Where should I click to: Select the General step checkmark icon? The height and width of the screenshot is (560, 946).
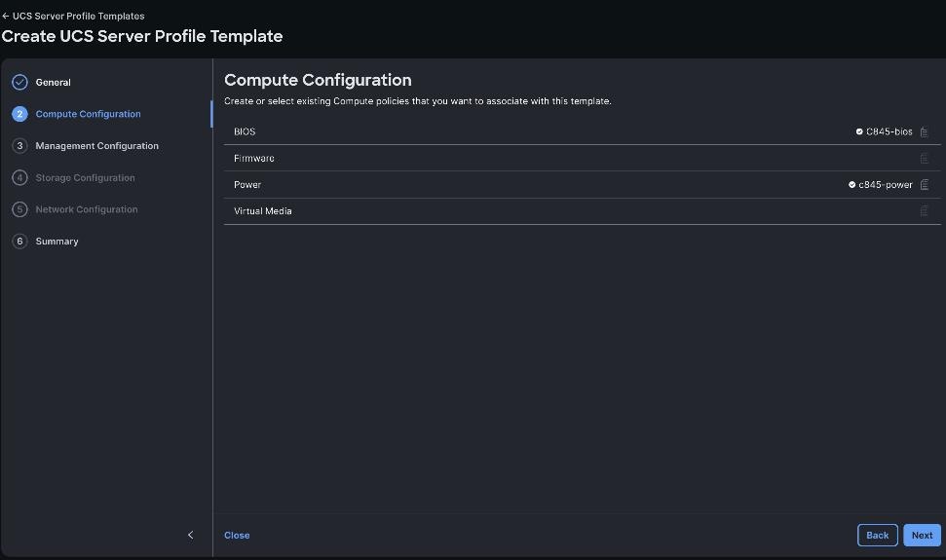tap(19, 82)
